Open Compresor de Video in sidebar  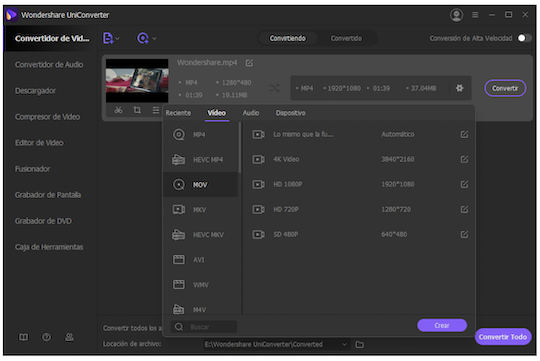click(x=47, y=117)
